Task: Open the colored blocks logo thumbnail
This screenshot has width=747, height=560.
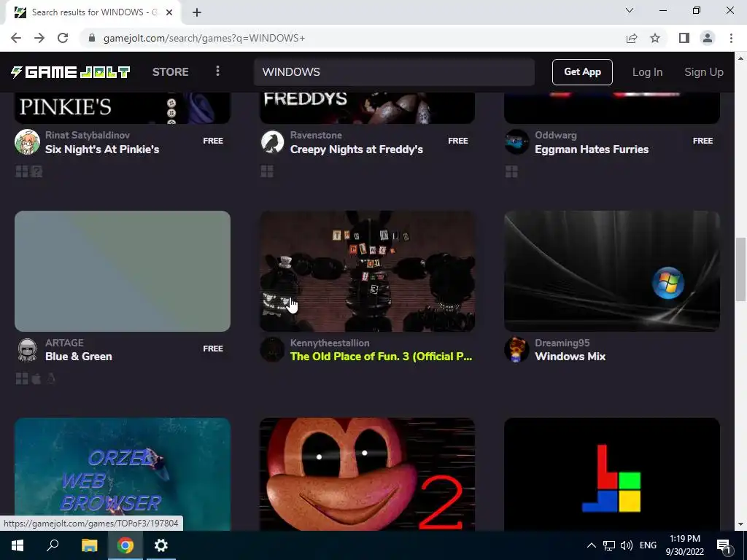Action: click(x=612, y=474)
